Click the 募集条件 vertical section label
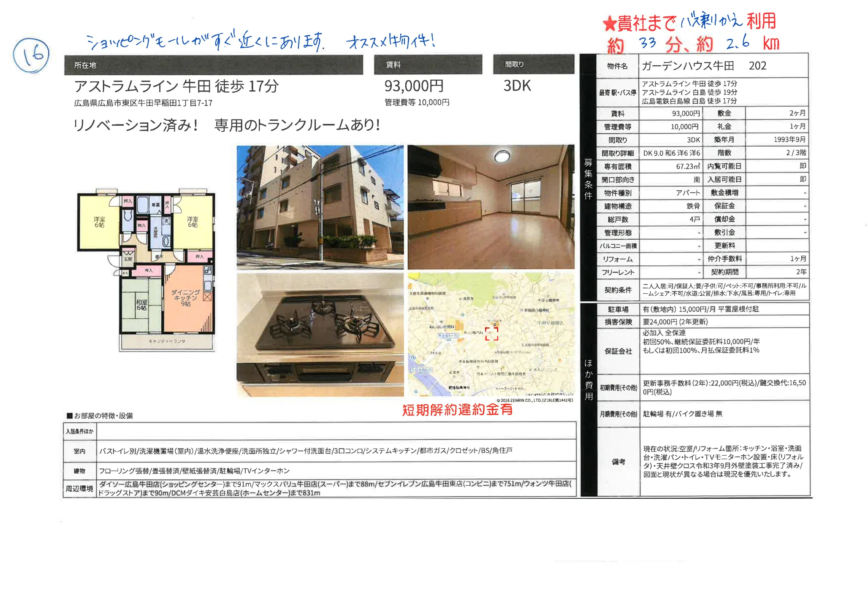This screenshot has height=614, width=868. (x=588, y=179)
